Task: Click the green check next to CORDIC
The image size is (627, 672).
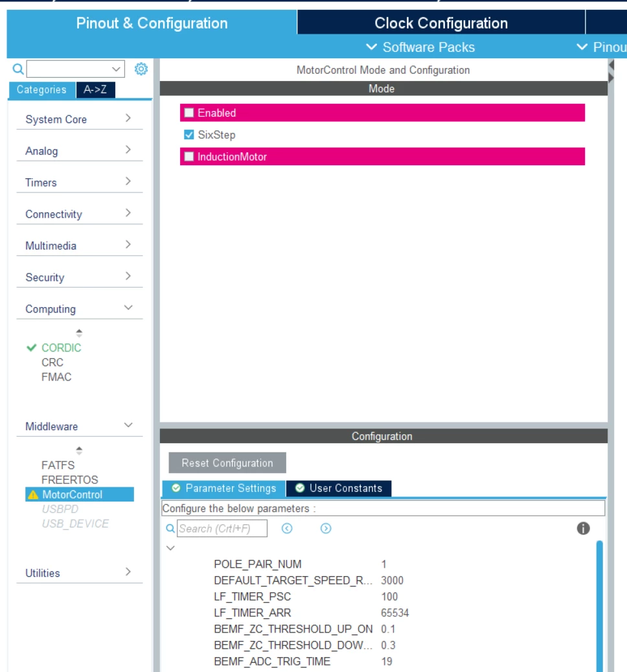Action: [31, 347]
